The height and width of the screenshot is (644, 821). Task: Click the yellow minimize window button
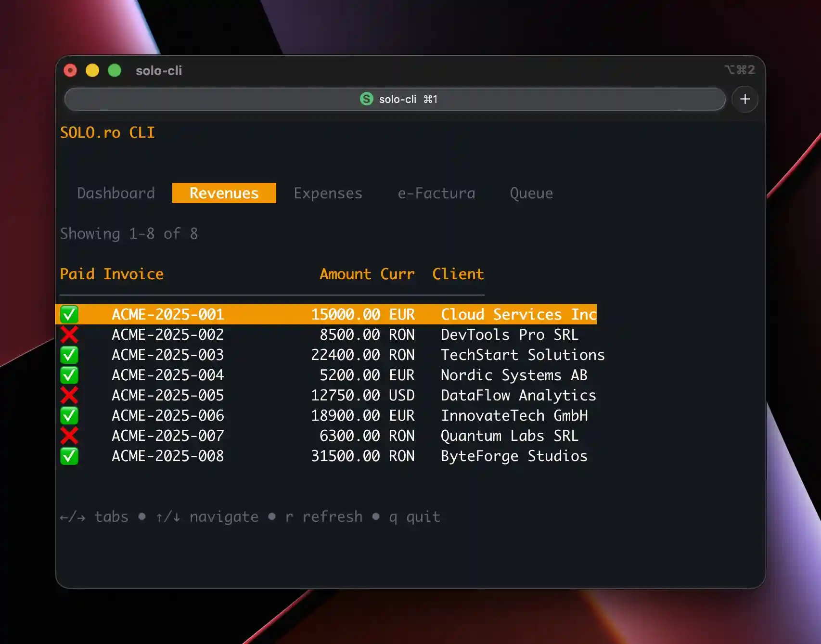pos(92,71)
